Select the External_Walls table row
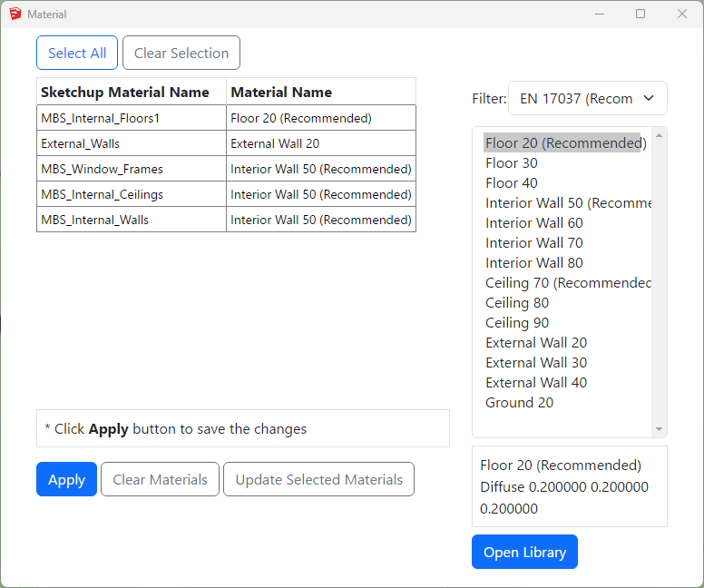The width and height of the screenshot is (704, 588). [x=132, y=143]
